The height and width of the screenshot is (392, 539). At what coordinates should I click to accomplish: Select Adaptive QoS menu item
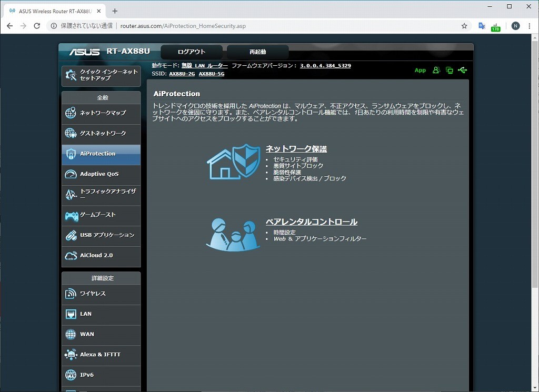click(101, 174)
